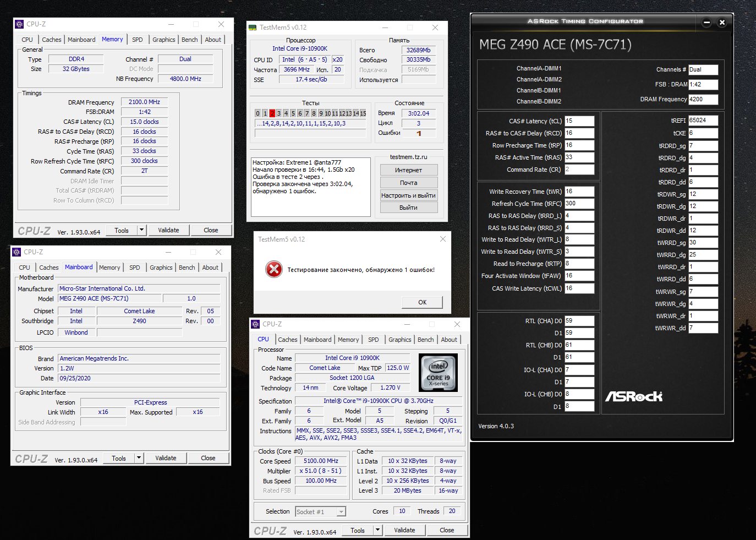The height and width of the screenshot is (540, 756).
Task: Confirm the TestMem5 error dialog with OK
Action: tap(423, 302)
